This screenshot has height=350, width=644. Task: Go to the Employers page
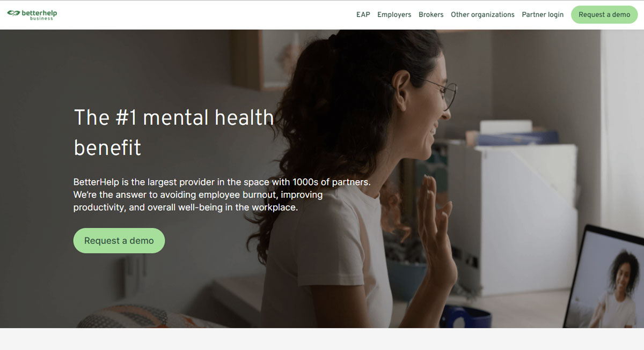(x=394, y=14)
